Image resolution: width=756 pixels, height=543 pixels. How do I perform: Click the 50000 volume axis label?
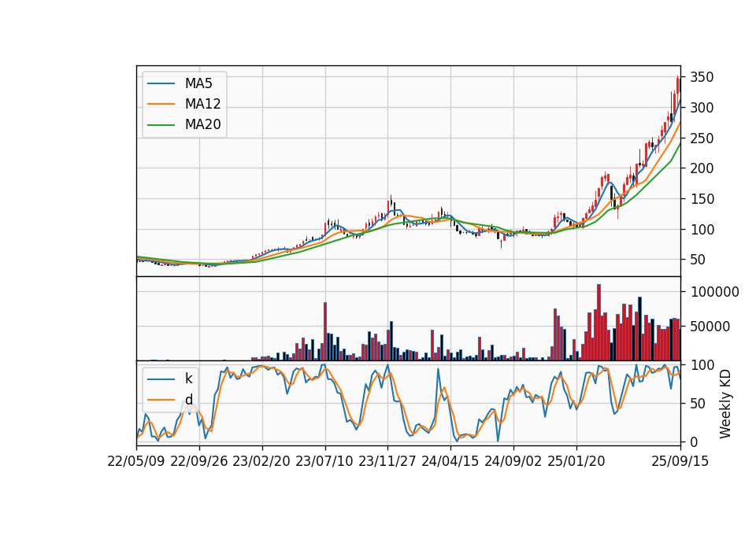click(x=710, y=327)
